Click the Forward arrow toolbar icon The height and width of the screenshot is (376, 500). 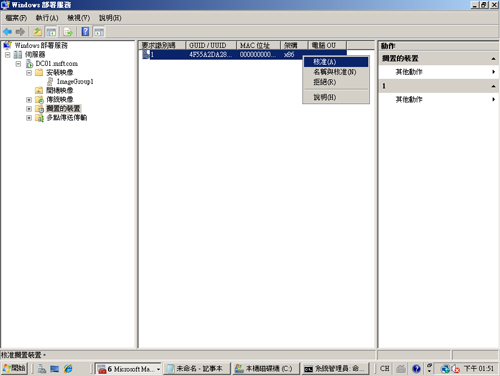coord(20,32)
